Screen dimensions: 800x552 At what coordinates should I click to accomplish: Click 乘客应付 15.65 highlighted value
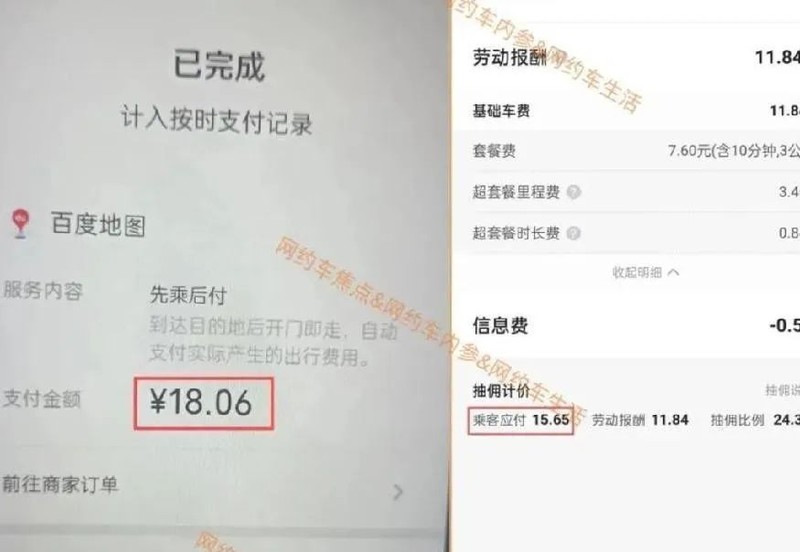521,420
